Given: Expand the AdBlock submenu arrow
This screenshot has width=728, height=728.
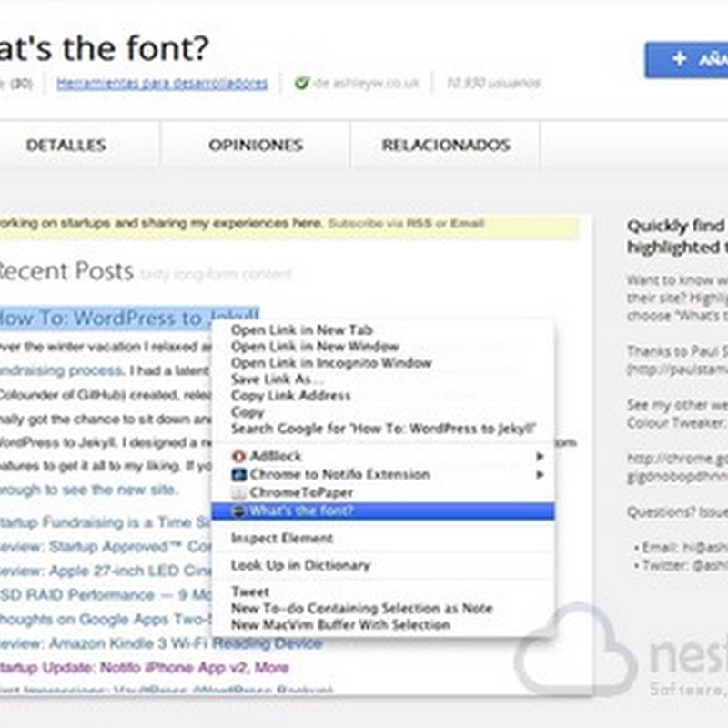Looking at the screenshot, I should 540,457.
